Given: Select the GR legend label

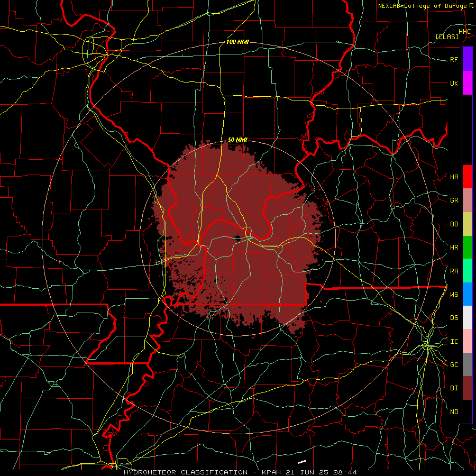Looking at the screenshot, I should (x=454, y=200).
